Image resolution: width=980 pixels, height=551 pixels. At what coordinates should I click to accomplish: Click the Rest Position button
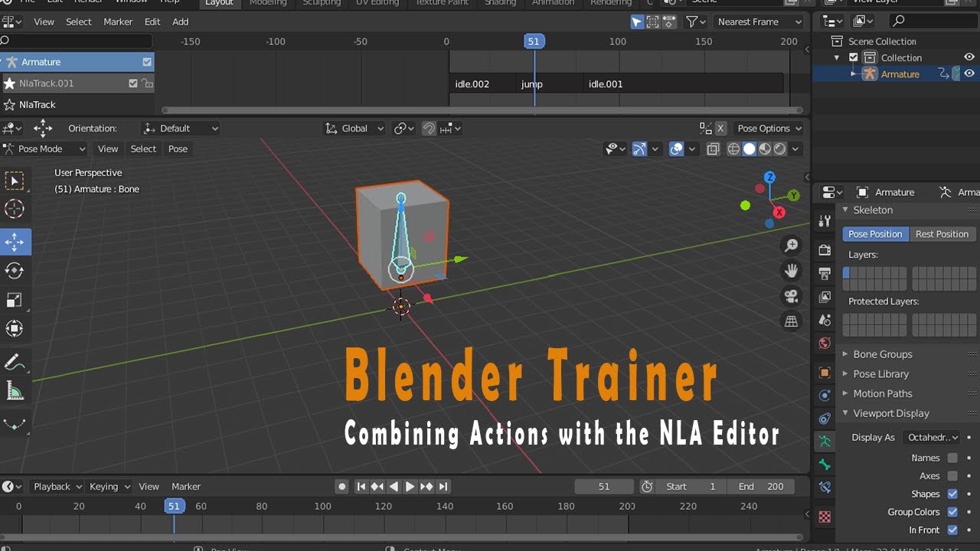coord(942,234)
